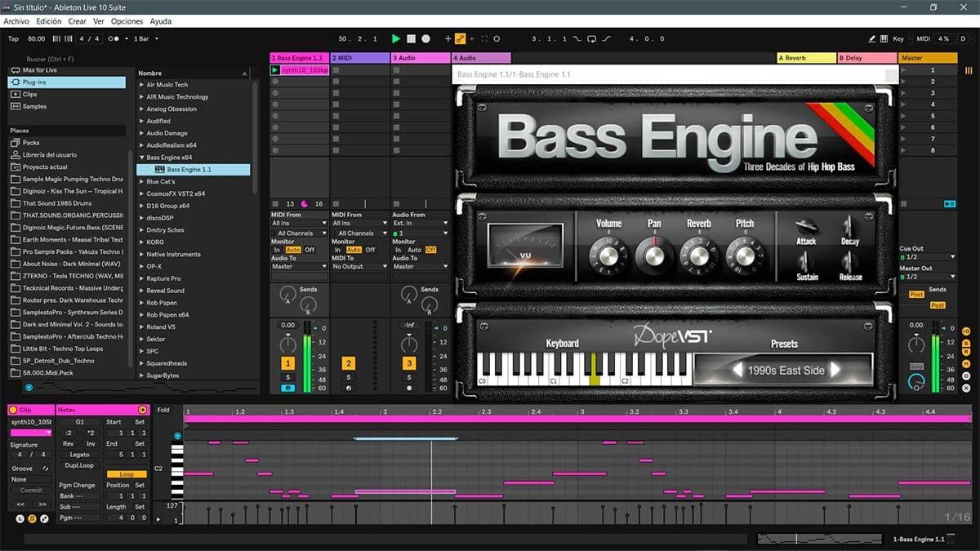Toggle the clip Loop button
The image size is (980, 551).
pyautogui.click(x=127, y=474)
